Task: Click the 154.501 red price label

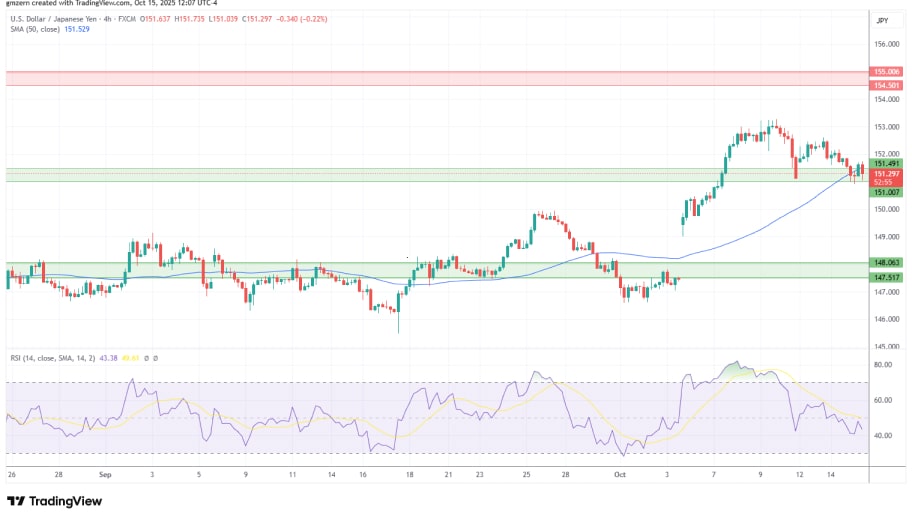Action: coord(888,85)
